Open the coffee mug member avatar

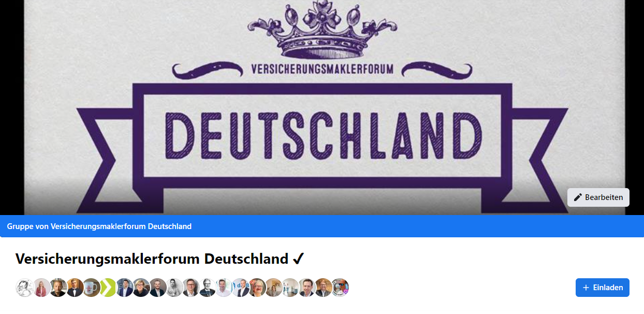[x=91, y=288]
